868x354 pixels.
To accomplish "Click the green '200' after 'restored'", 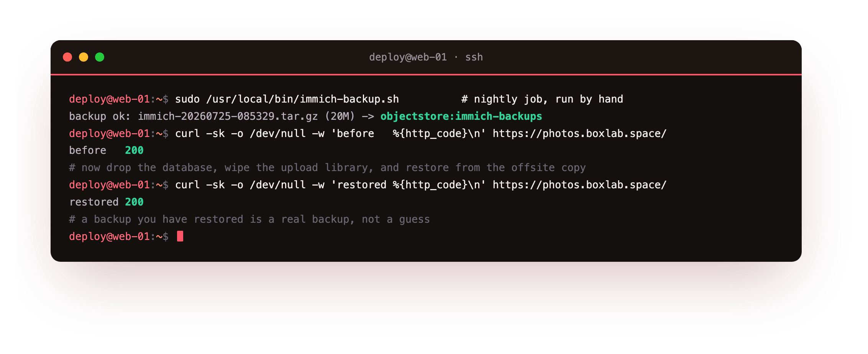I will (x=134, y=202).
